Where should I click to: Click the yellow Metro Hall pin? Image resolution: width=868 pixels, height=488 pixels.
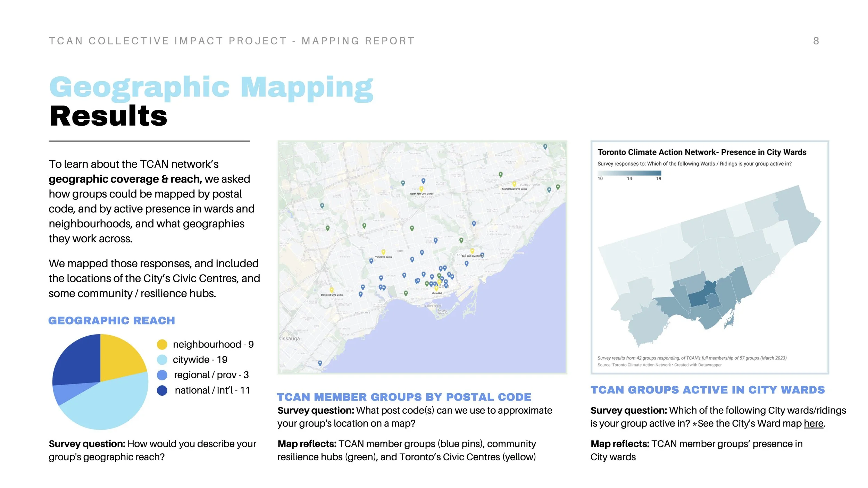[436, 288]
